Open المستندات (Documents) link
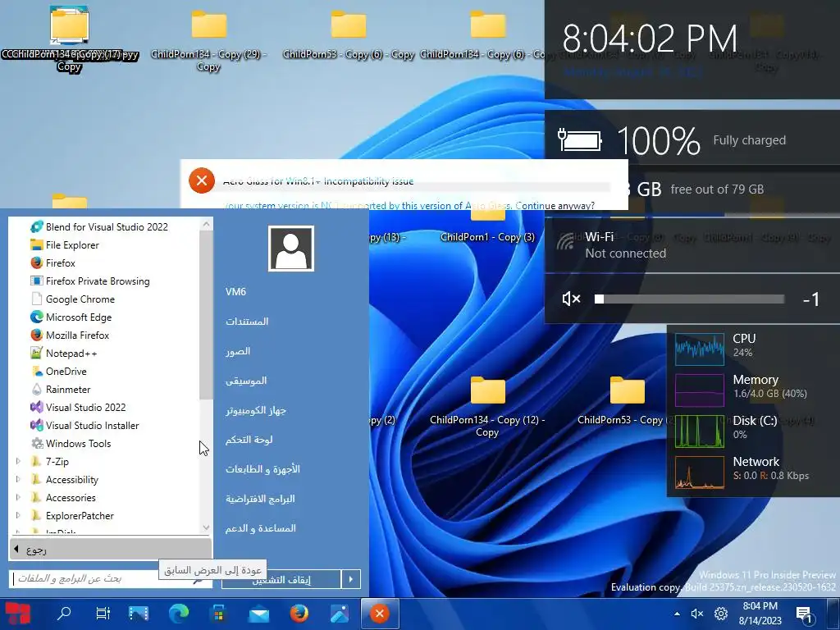 click(247, 322)
